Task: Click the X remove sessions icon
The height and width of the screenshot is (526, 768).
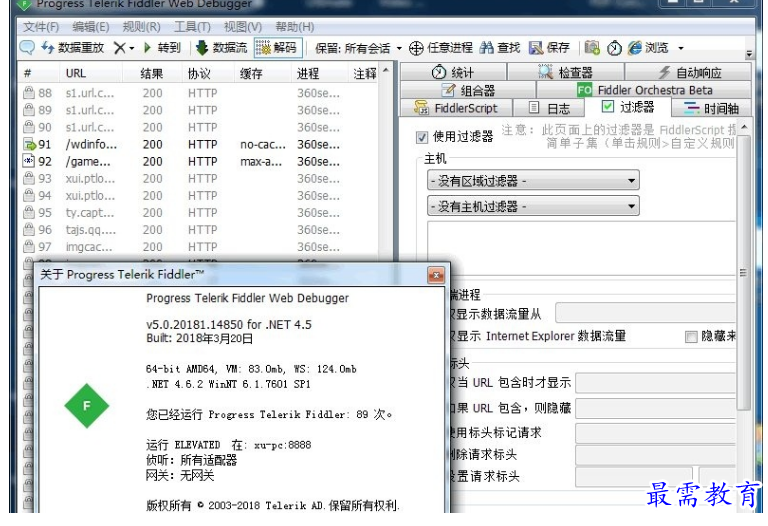Action: click(x=119, y=48)
